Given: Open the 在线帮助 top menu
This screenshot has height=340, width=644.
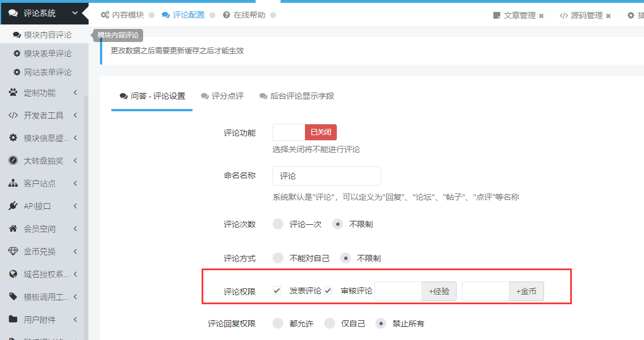Looking at the screenshot, I should [244, 15].
